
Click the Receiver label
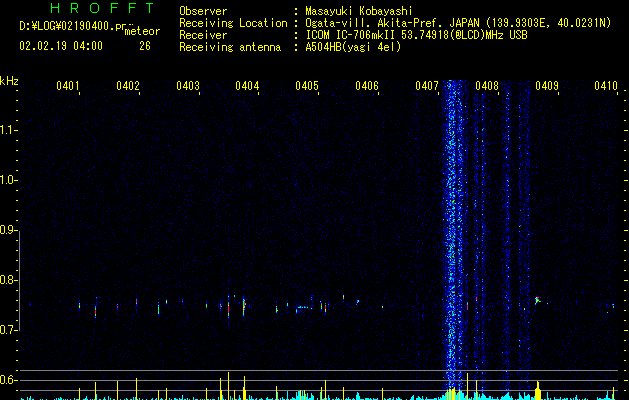[x=203, y=35]
